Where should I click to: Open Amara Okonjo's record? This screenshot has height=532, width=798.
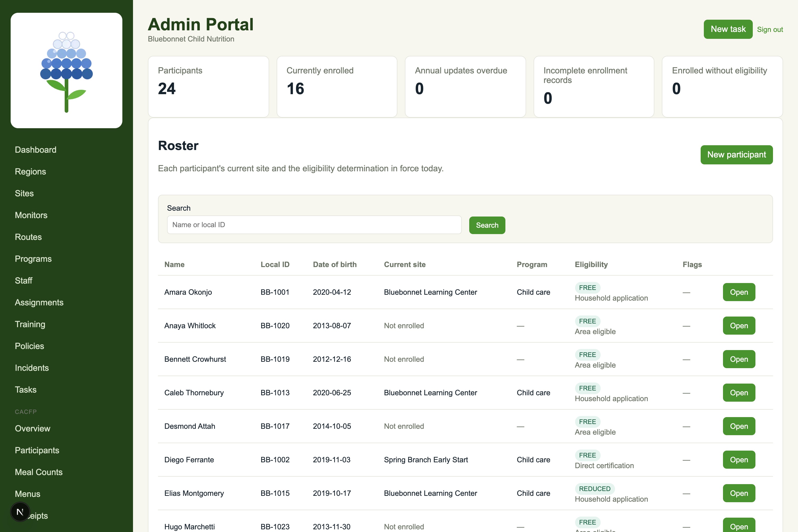pos(739,292)
